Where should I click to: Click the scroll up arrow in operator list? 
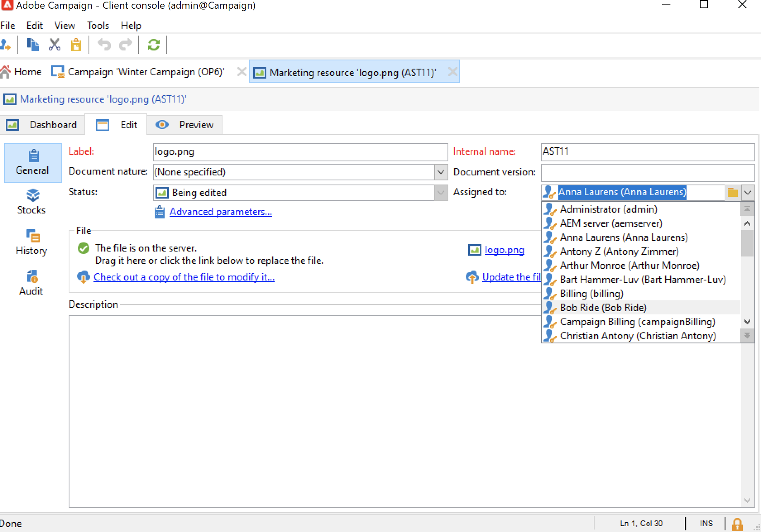747,223
